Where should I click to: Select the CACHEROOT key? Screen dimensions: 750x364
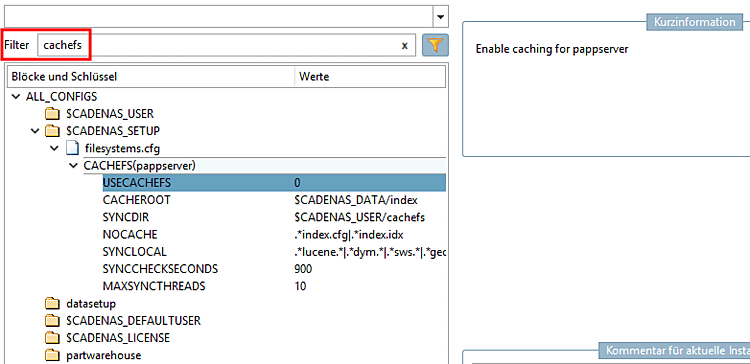(x=136, y=200)
